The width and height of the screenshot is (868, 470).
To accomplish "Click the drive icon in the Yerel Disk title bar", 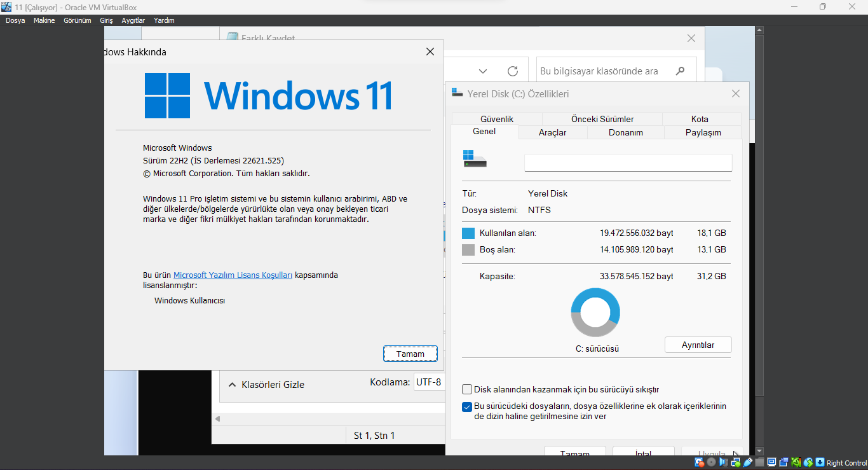I will 457,93.
